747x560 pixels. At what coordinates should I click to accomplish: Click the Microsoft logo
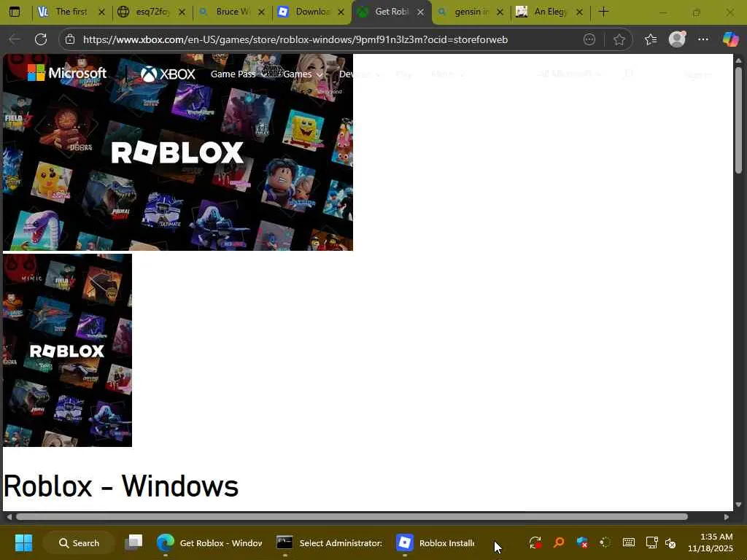click(67, 73)
